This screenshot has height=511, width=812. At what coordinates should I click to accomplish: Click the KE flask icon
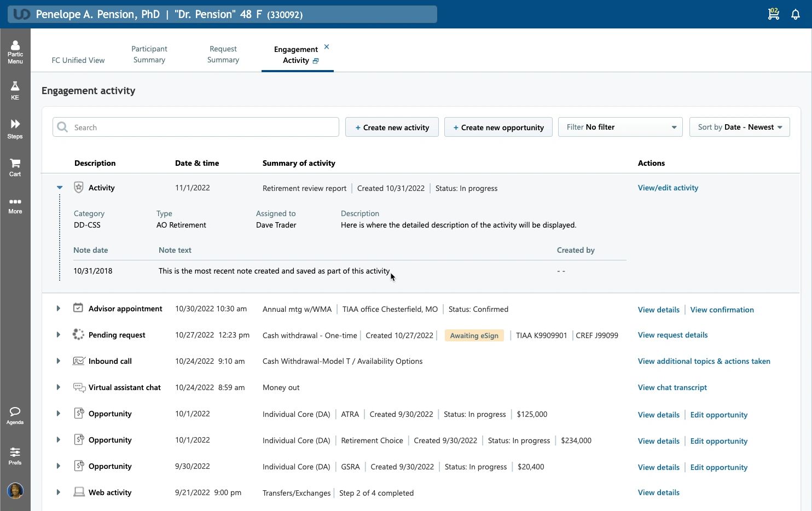(x=15, y=90)
